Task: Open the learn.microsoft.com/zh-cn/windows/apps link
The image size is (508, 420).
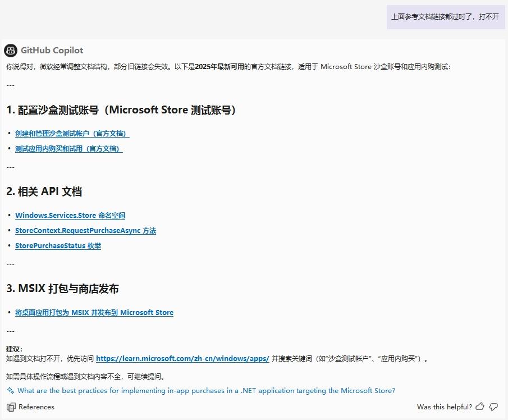Action: [x=182, y=358]
